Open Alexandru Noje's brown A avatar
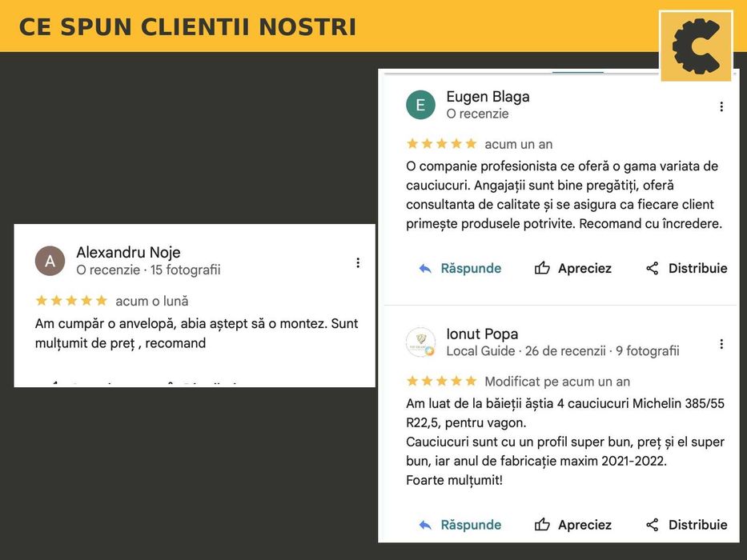This screenshot has width=747, height=560. [x=50, y=261]
